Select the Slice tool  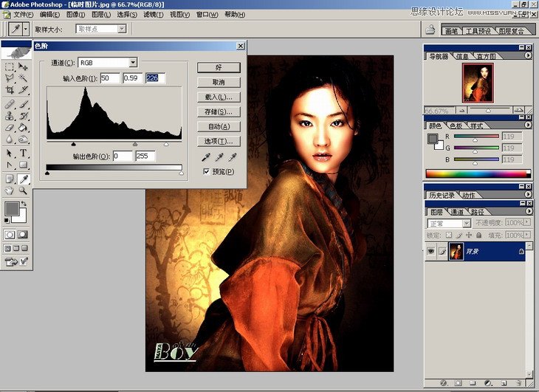tap(23, 90)
